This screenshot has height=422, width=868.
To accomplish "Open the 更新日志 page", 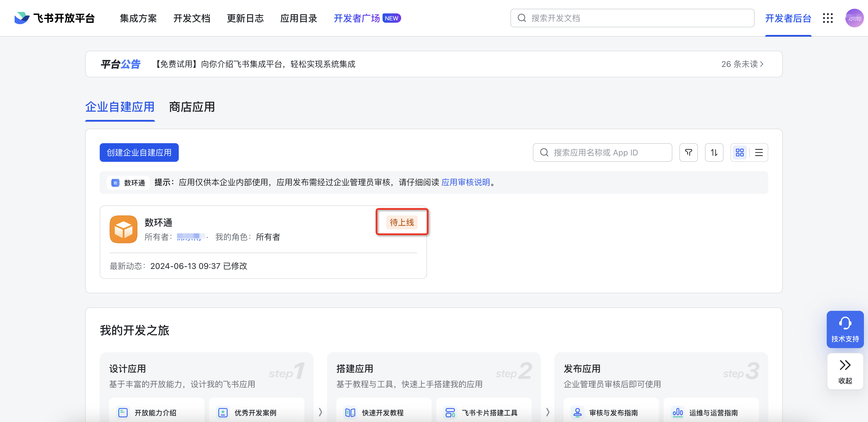I will tap(245, 18).
